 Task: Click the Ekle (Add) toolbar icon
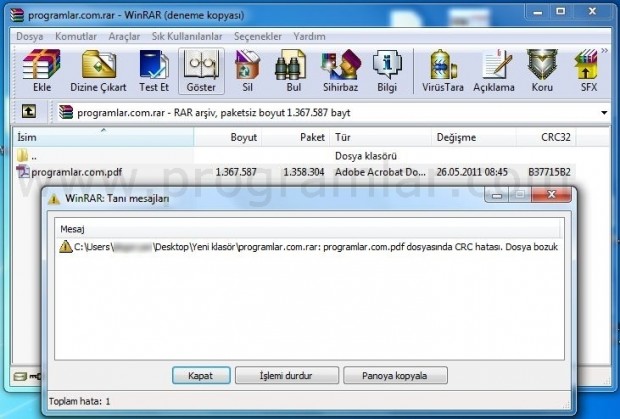pos(42,71)
